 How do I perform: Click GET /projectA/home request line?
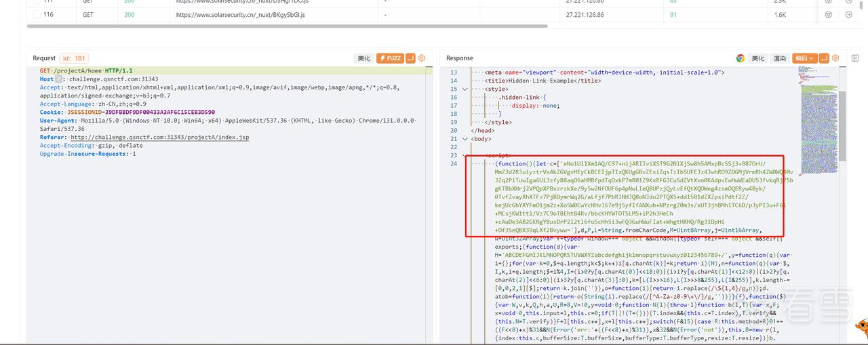tap(86, 70)
